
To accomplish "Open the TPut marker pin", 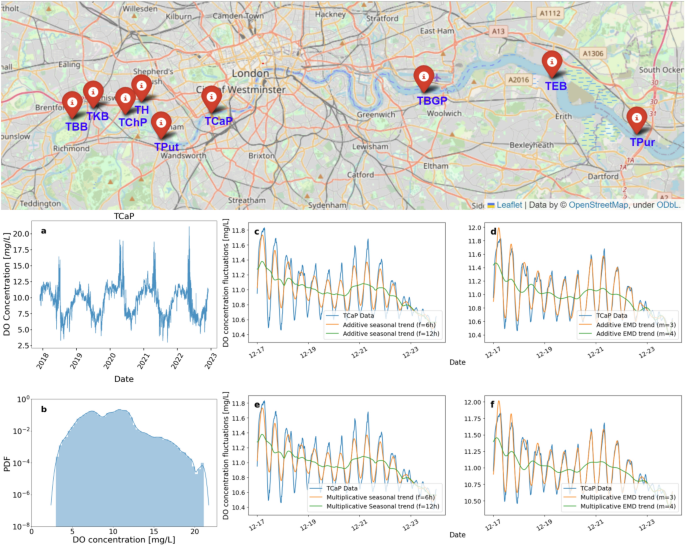I will [x=164, y=124].
